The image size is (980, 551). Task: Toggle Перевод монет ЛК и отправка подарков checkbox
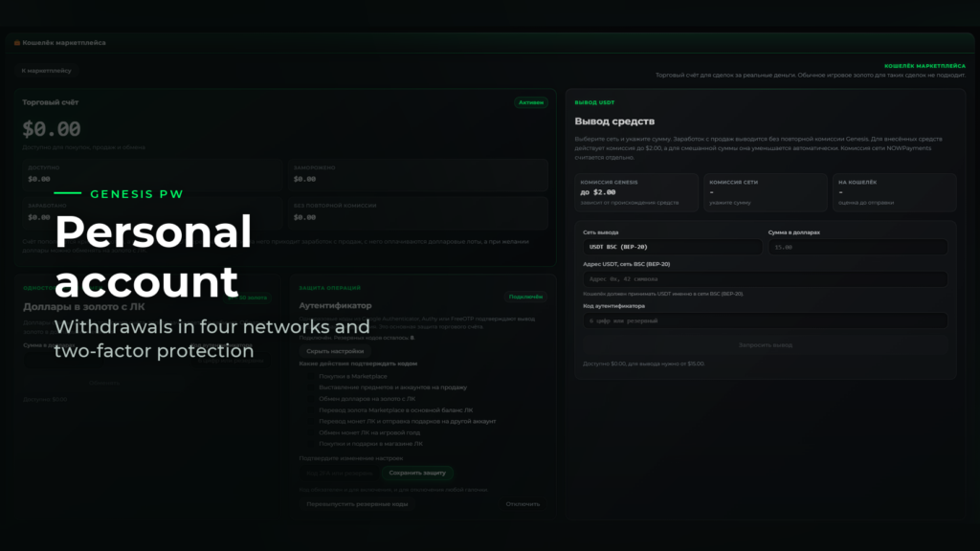311,421
